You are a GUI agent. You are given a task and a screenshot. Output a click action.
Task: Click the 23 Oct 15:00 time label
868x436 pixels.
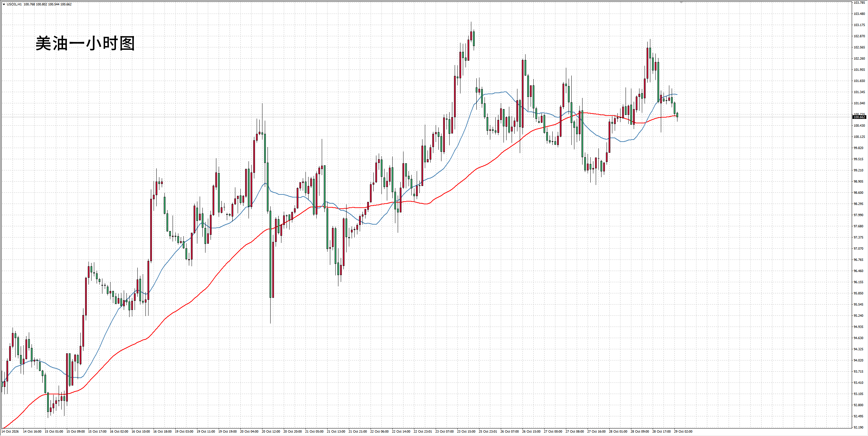click(466, 432)
